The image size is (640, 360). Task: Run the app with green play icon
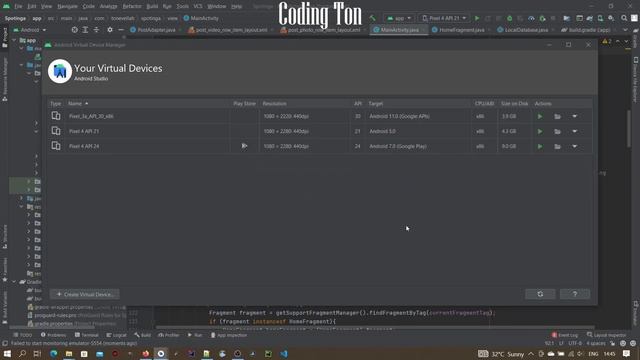click(x=476, y=18)
